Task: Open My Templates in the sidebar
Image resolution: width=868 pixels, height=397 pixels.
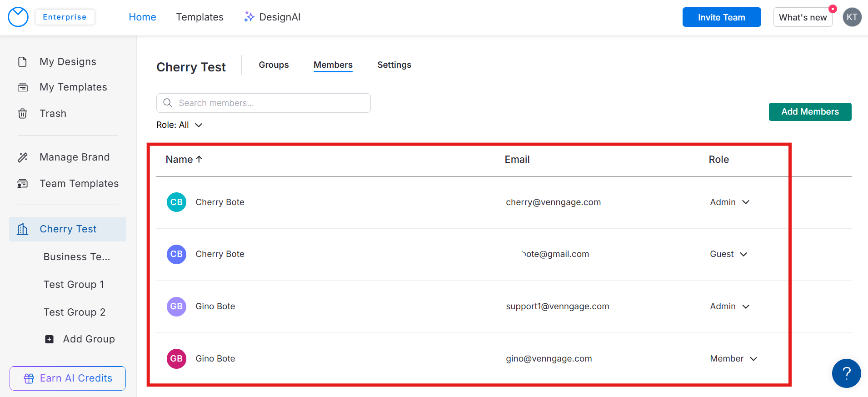Action: point(73,87)
